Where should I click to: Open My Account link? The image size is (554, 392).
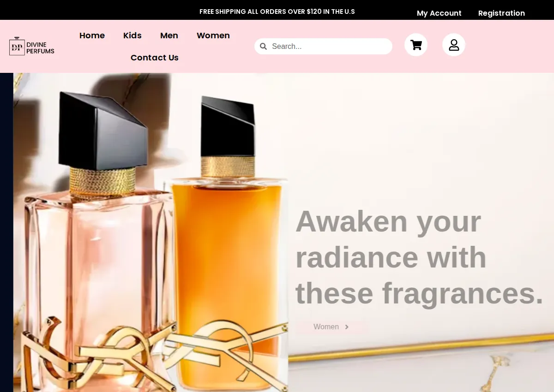pos(439,13)
